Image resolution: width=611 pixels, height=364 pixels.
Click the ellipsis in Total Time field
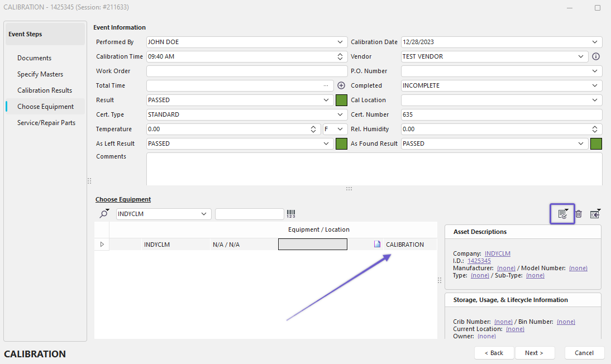tap(326, 85)
